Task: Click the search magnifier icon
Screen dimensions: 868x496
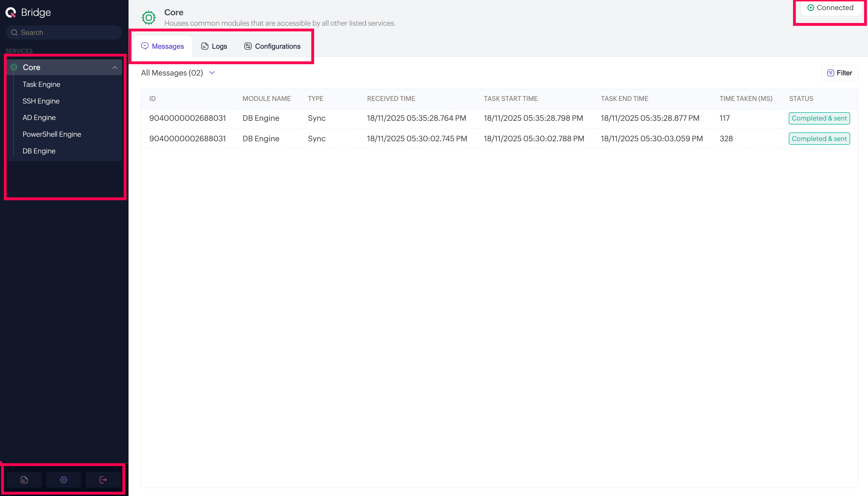Action: [14, 33]
